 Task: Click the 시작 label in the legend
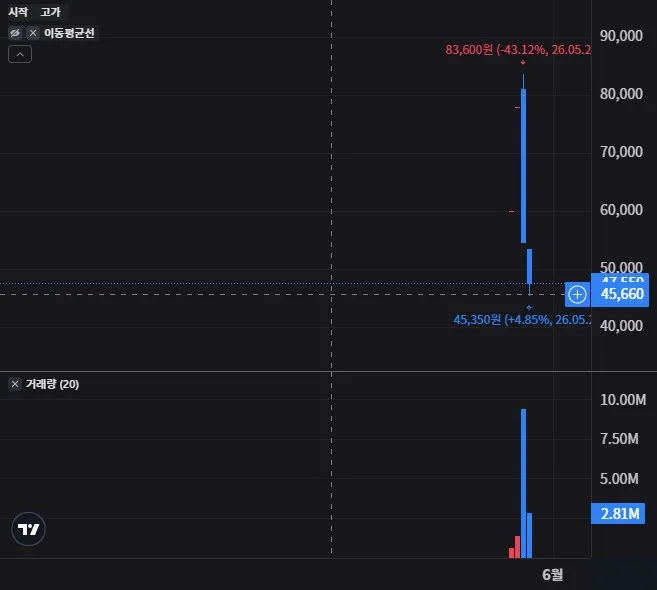18,12
